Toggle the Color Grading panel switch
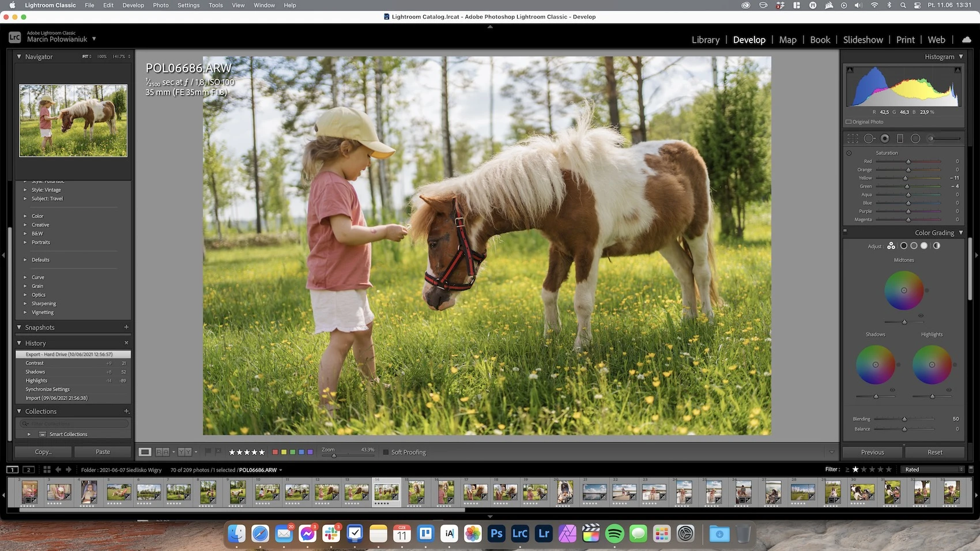 pos(845,231)
